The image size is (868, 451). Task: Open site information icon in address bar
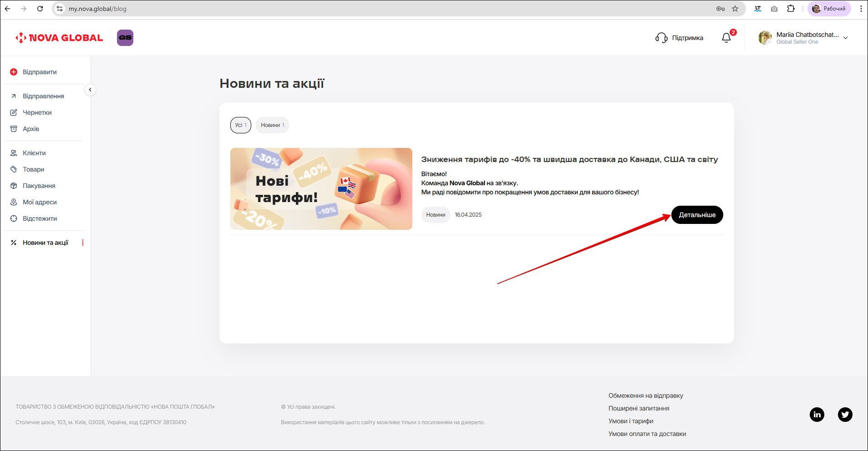point(60,9)
